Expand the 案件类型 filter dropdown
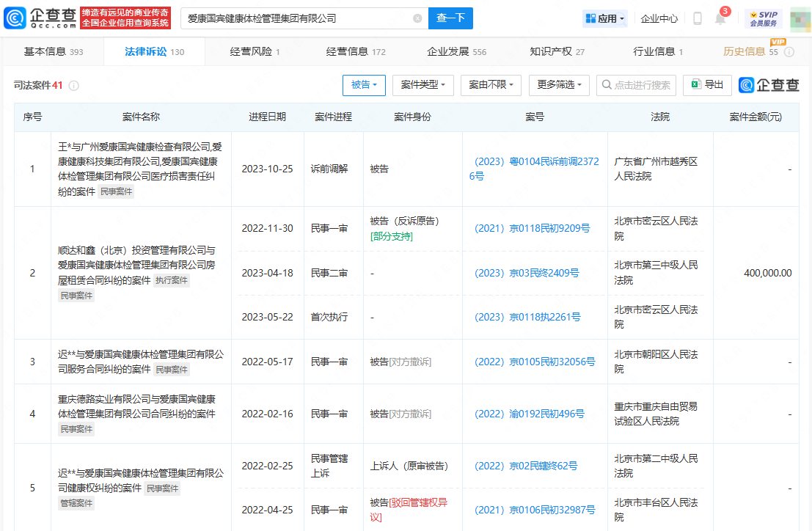The image size is (812, 531). click(x=423, y=85)
